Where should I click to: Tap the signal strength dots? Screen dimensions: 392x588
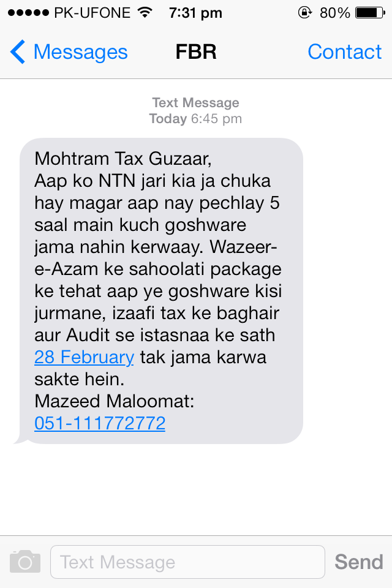click(29, 13)
